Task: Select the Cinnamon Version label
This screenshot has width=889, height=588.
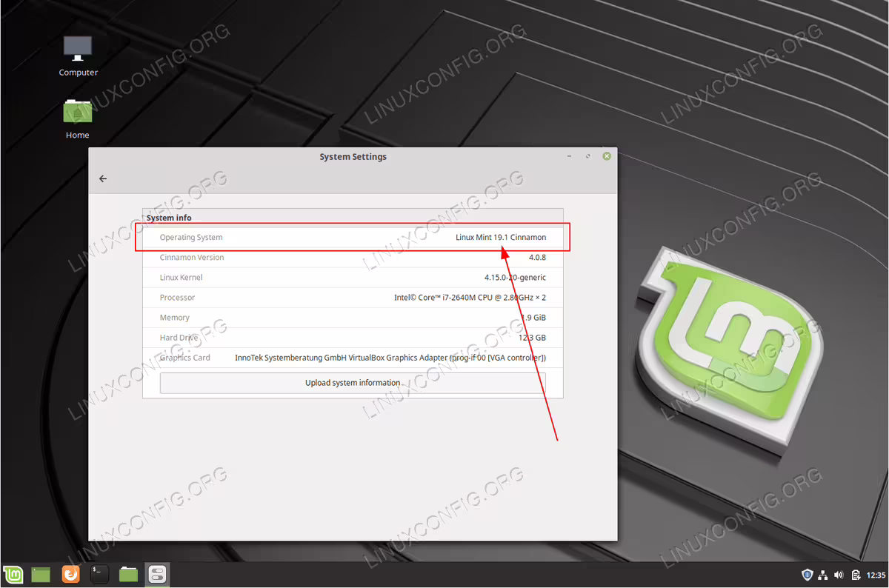Action: [x=192, y=258]
